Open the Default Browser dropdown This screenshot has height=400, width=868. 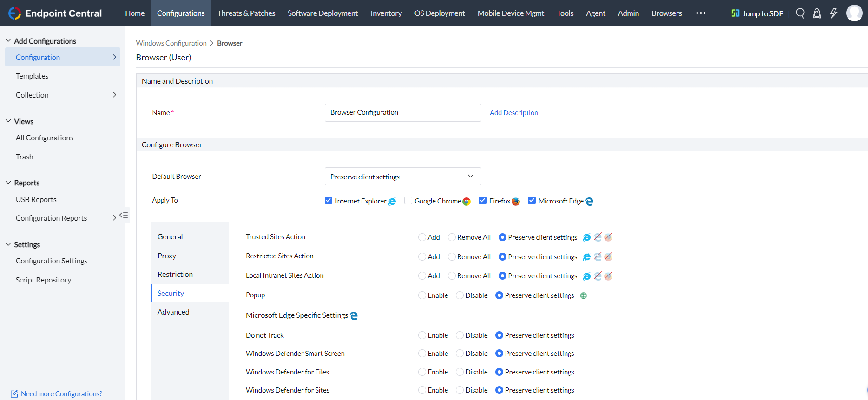click(402, 177)
